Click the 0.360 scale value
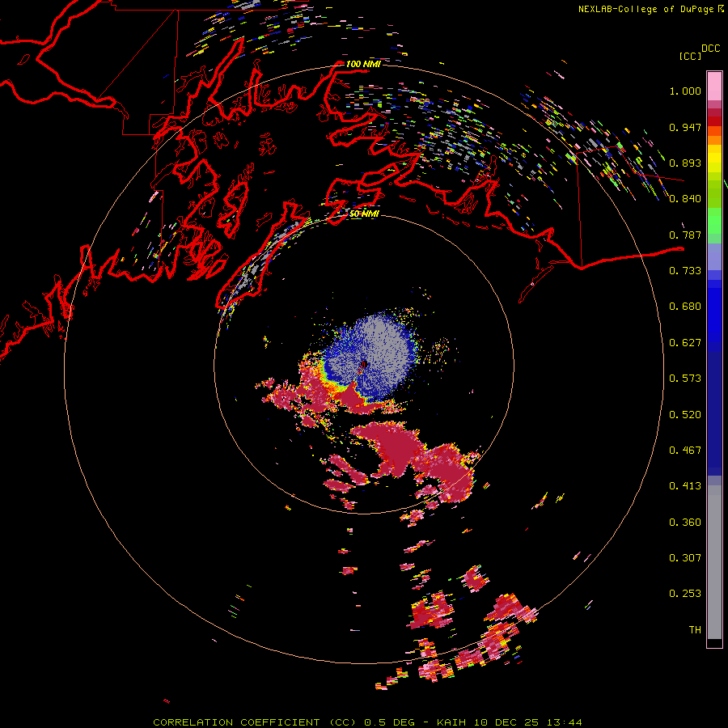 [685, 523]
